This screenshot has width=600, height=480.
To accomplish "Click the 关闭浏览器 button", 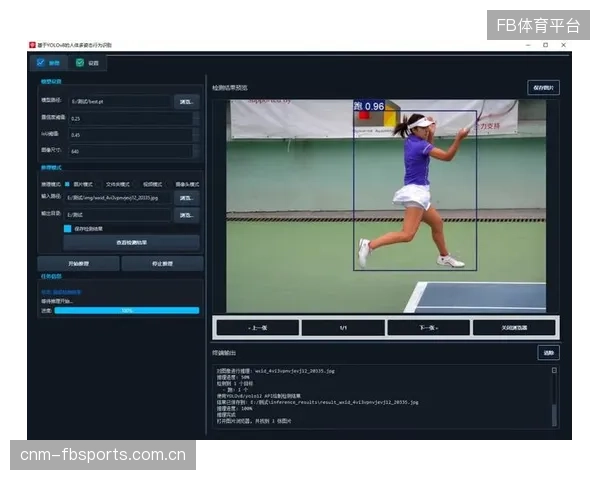I will [514, 328].
